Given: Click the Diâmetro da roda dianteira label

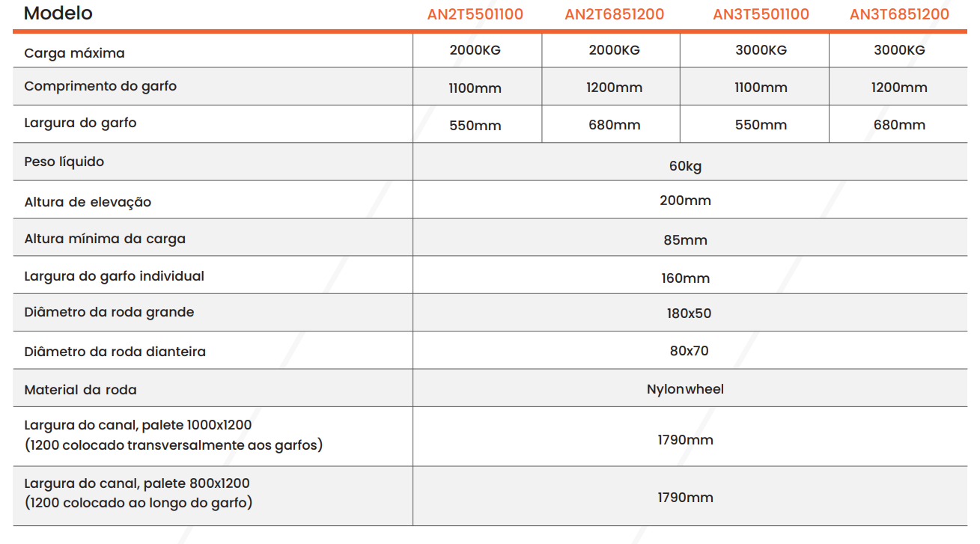Looking at the screenshot, I should pos(115,352).
